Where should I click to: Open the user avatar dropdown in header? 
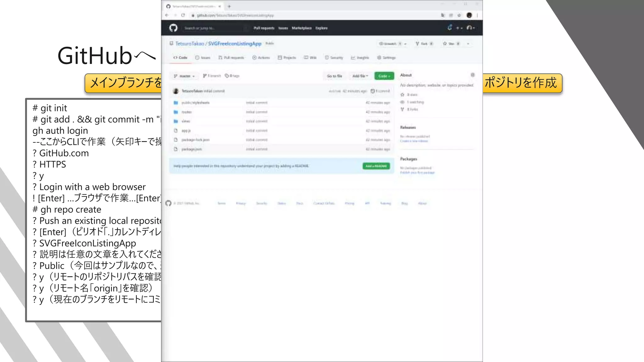[471, 28]
